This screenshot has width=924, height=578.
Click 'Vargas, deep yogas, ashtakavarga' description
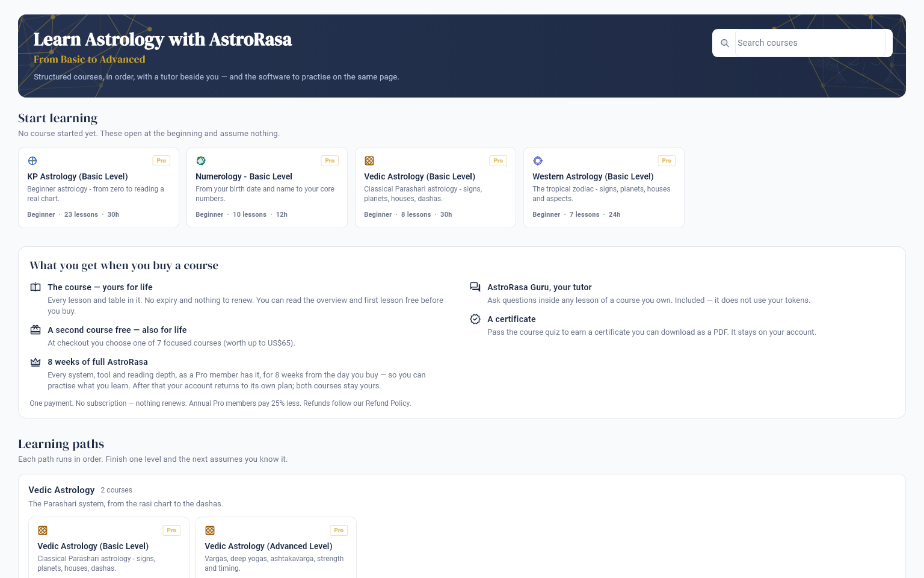[x=274, y=564]
